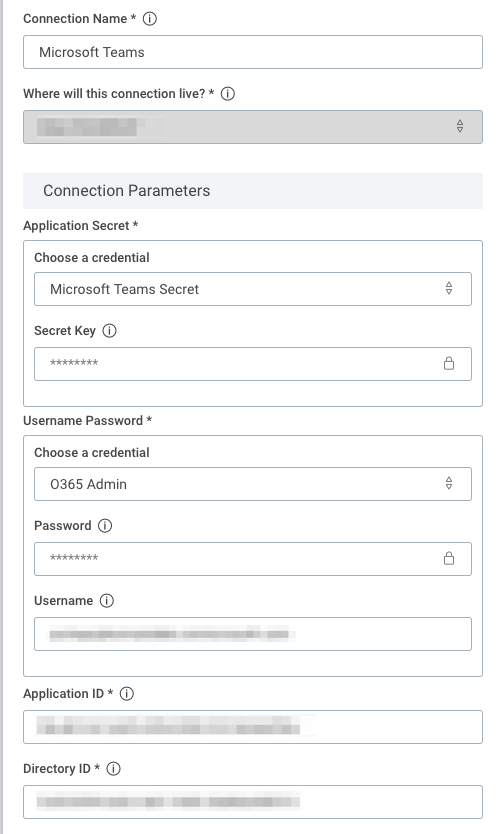Click the Username input field
This screenshot has height=834, width=500.
[x=253, y=634]
